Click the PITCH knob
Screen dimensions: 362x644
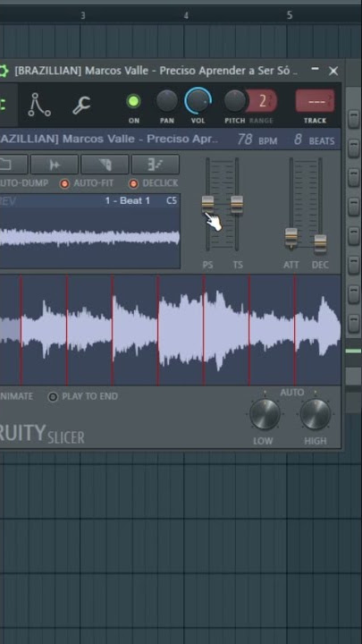235,101
